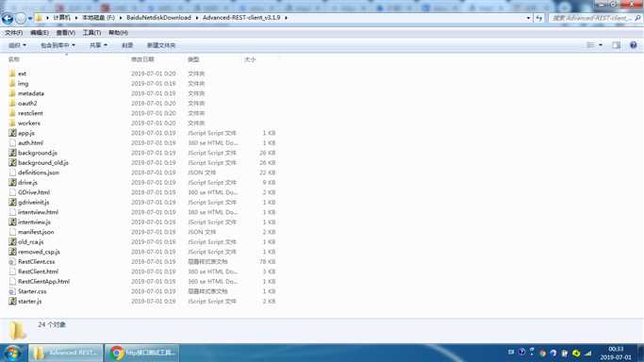Select the img folder icon
644x362 pixels.
click(x=12, y=83)
